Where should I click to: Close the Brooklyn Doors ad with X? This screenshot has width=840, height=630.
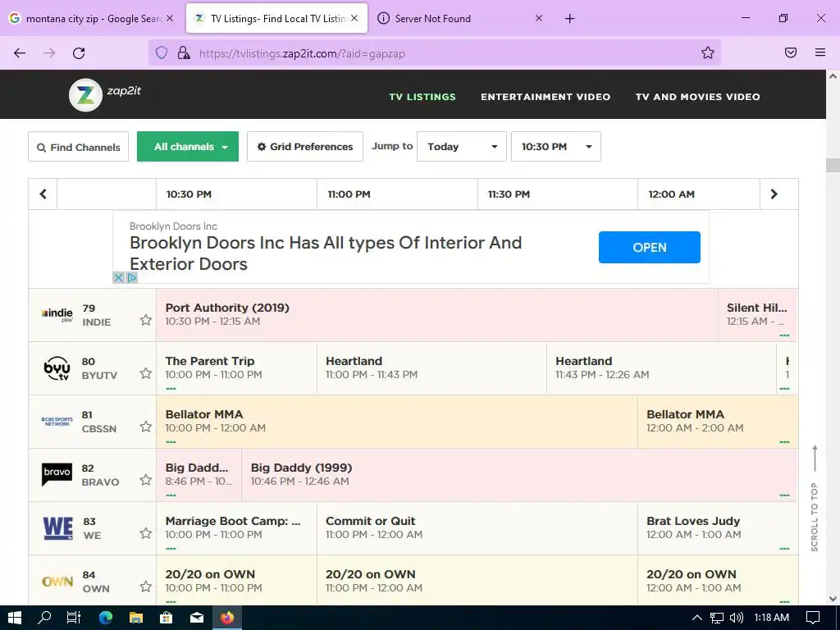(118, 277)
